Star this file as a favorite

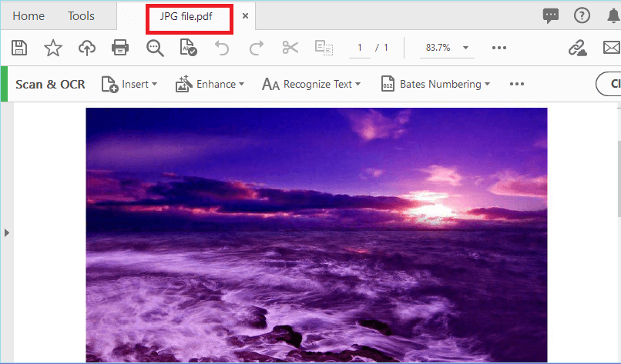(x=52, y=48)
